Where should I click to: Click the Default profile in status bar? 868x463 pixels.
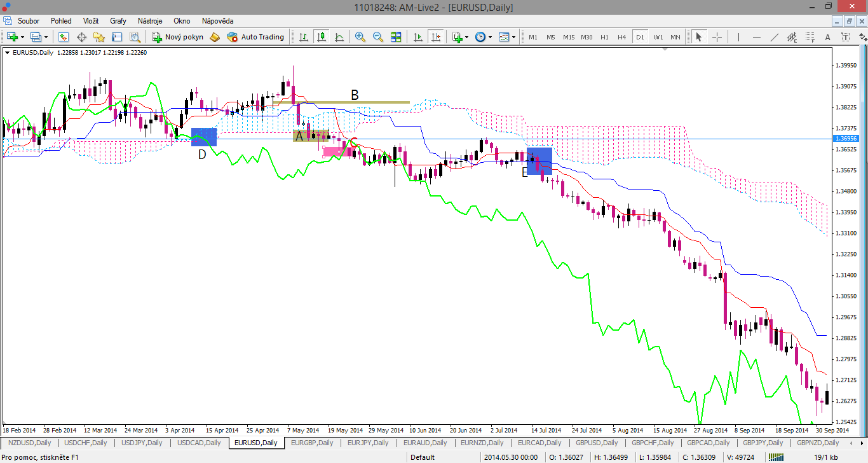pos(423,457)
